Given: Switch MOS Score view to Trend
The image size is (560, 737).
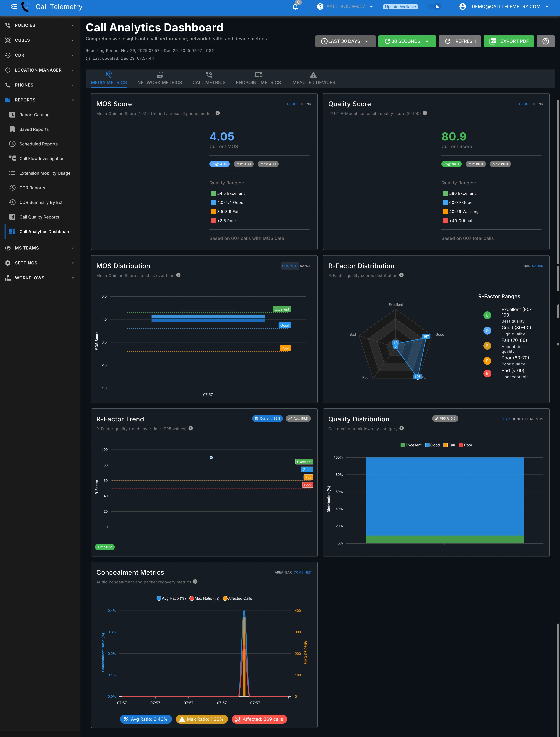Looking at the screenshot, I should coord(305,104).
